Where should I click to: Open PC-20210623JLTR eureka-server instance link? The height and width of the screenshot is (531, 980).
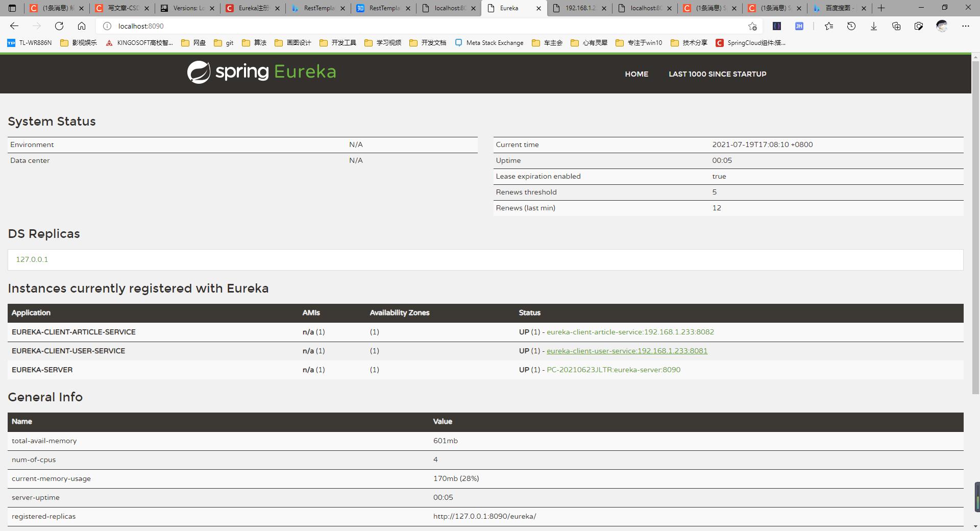[x=614, y=370]
